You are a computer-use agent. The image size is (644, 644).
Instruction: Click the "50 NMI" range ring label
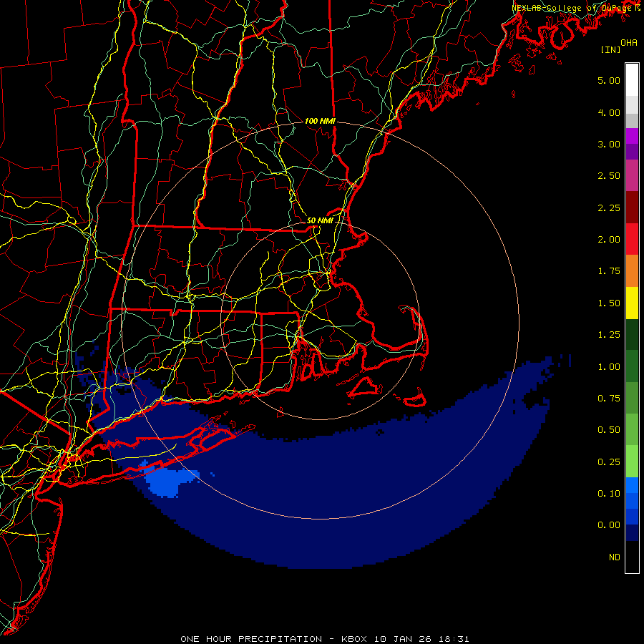tap(320, 220)
